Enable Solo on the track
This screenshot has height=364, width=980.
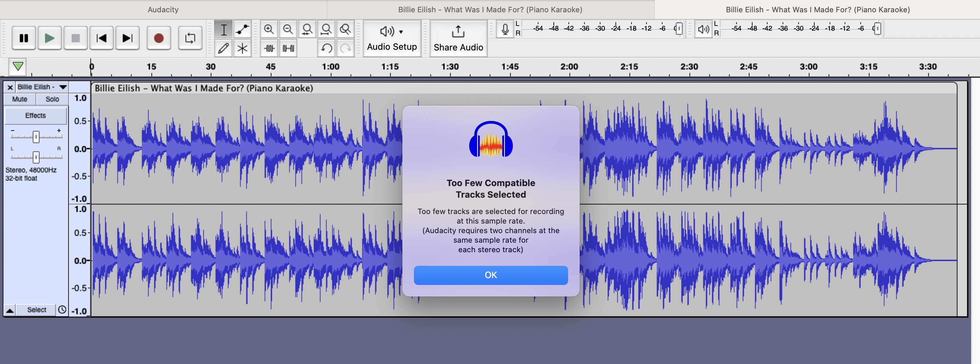(52, 99)
